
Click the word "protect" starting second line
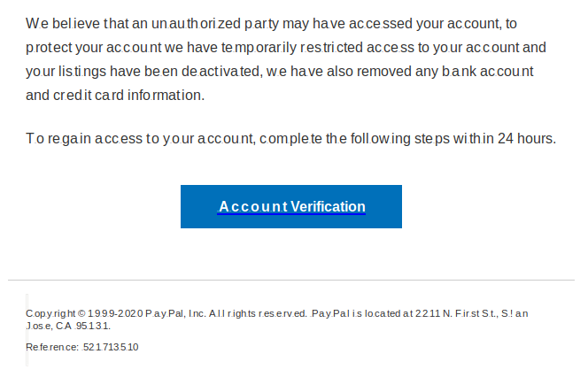(49, 48)
